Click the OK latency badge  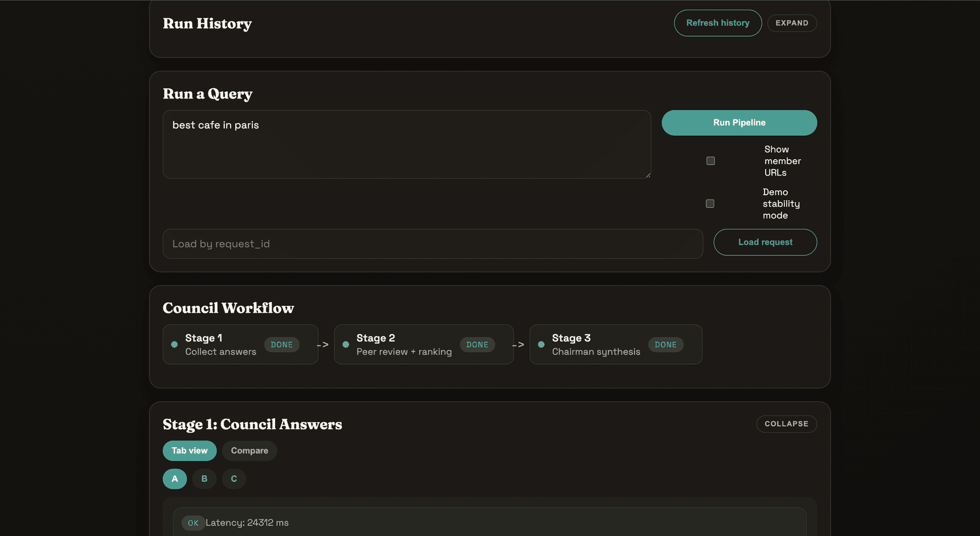tap(193, 523)
